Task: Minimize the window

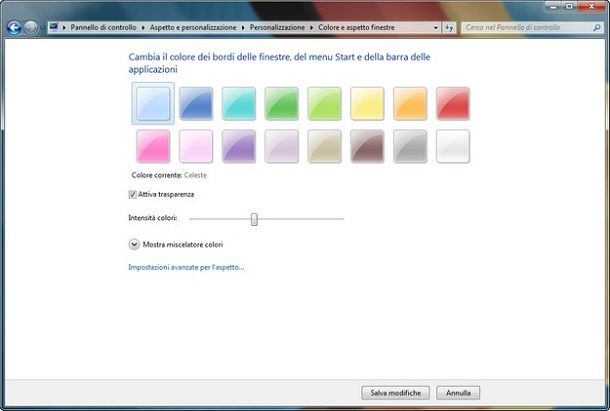Action: [553, 6]
